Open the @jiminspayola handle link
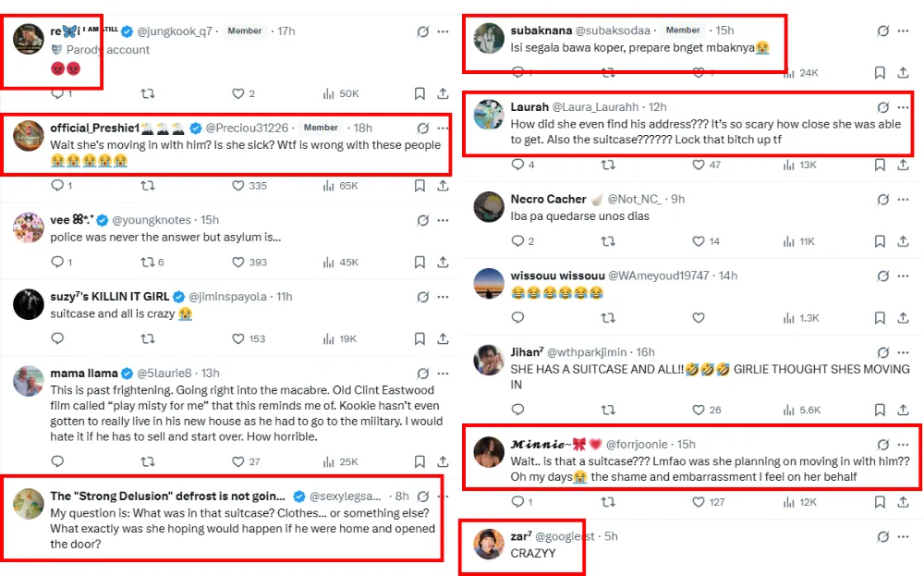This screenshot has height=576, width=924. coord(227,297)
